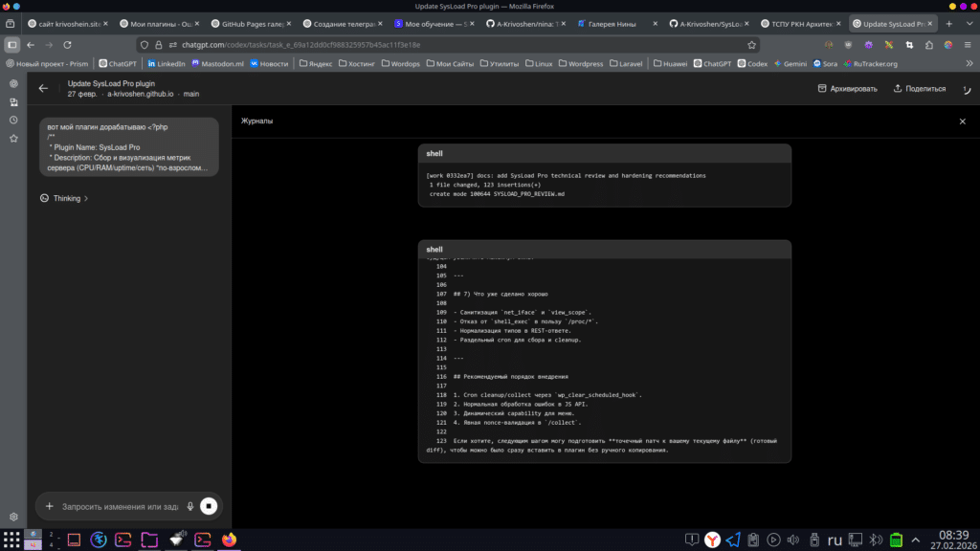The width and height of the screenshot is (980, 551).
Task: Click the Поделиться button
Action: (x=918, y=87)
